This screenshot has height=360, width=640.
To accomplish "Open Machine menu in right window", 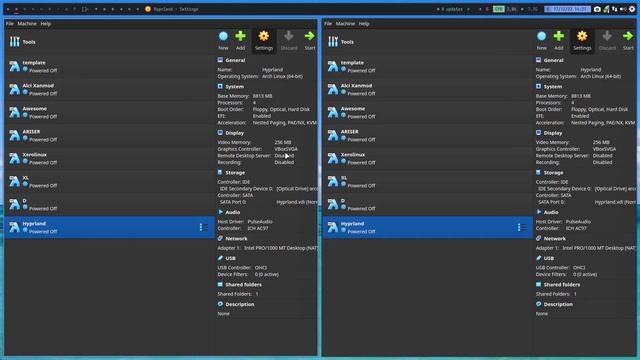I will pos(345,24).
